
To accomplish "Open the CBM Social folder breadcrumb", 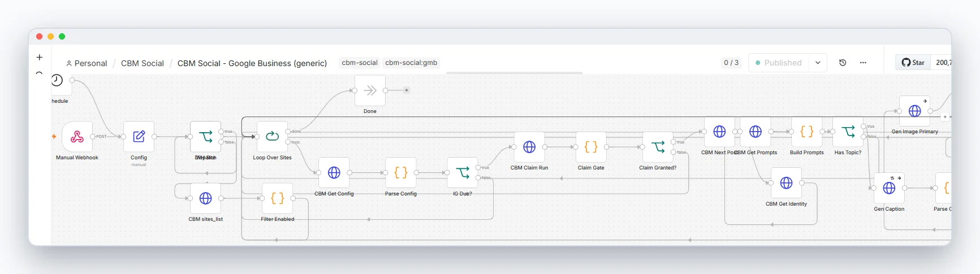I will (143, 63).
